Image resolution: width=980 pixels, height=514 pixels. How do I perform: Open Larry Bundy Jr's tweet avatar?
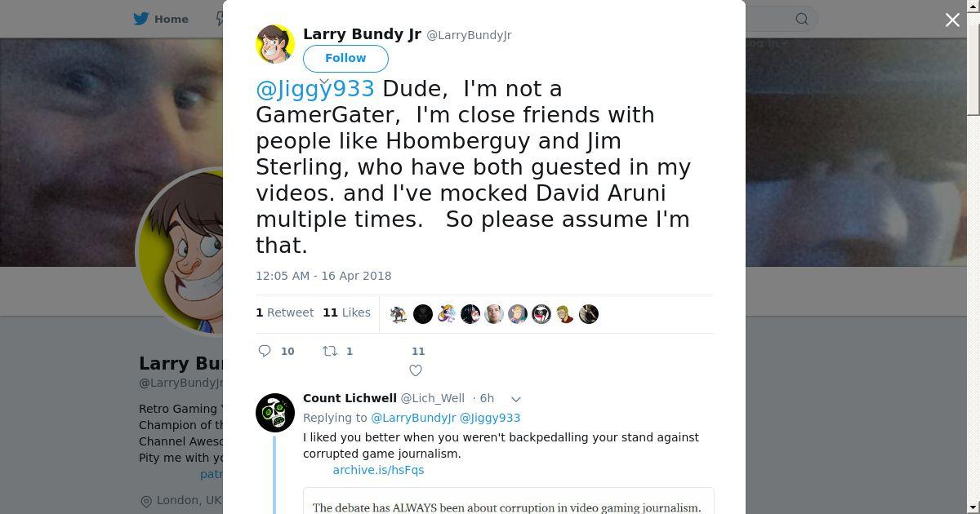point(275,44)
